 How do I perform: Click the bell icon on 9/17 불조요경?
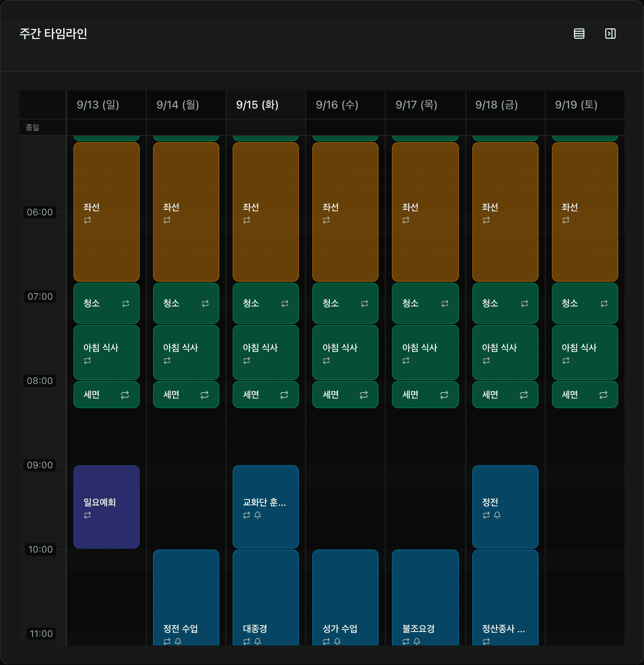pos(417,641)
